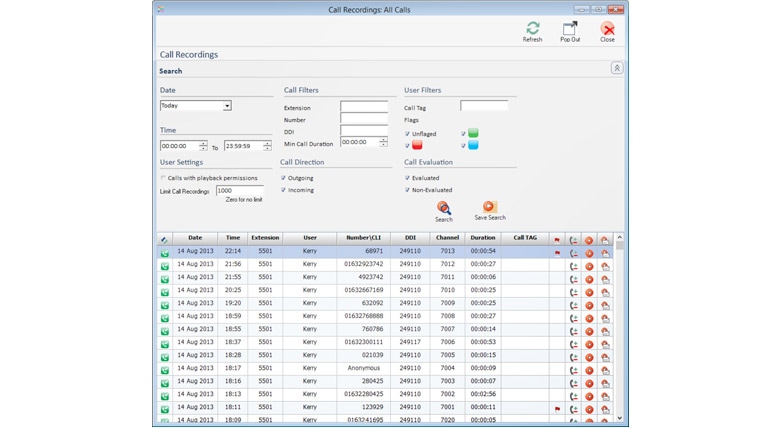Screen dimensions: 768x428
Task: Sort by the User column header
Action: (x=310, y=238)
